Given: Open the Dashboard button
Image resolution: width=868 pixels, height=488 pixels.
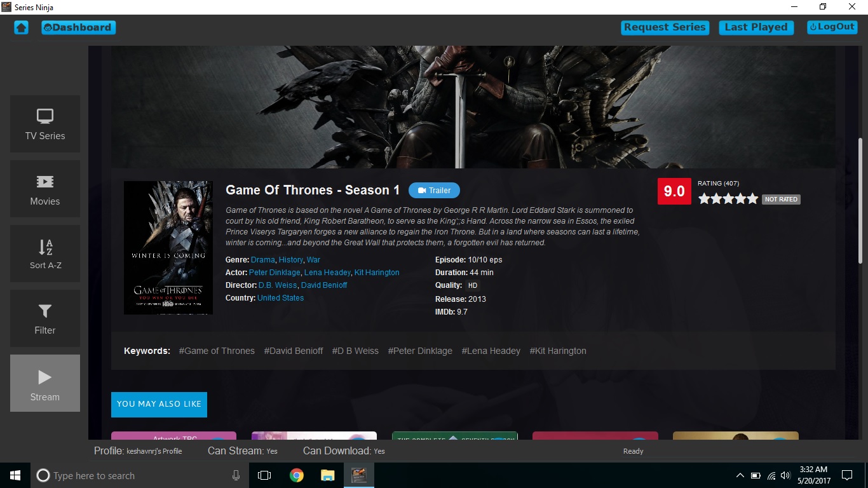Looking at the screenshot, I should (79, 27).
